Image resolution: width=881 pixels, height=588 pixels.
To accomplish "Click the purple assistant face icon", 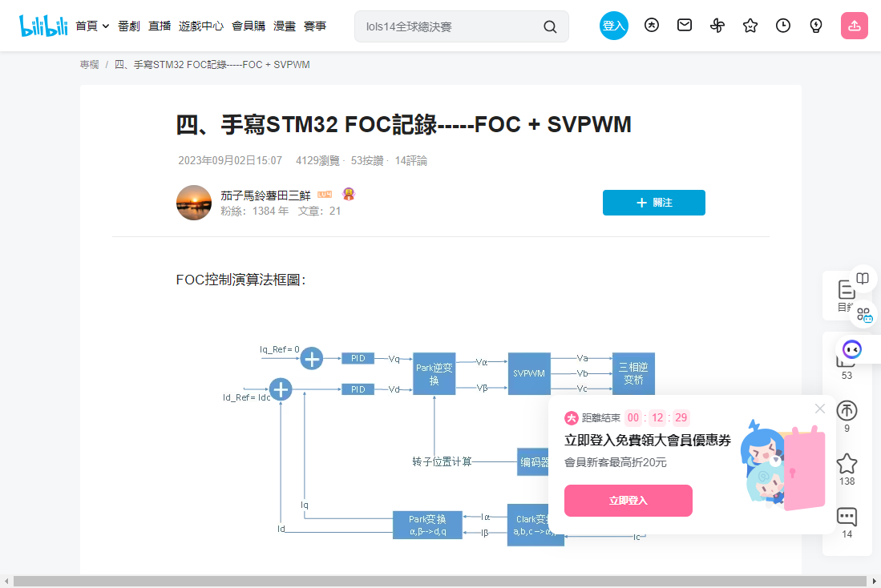I will coord(852,349).
